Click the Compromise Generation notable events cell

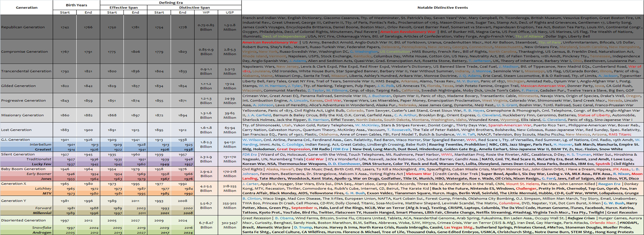click(x=442, y=52)
